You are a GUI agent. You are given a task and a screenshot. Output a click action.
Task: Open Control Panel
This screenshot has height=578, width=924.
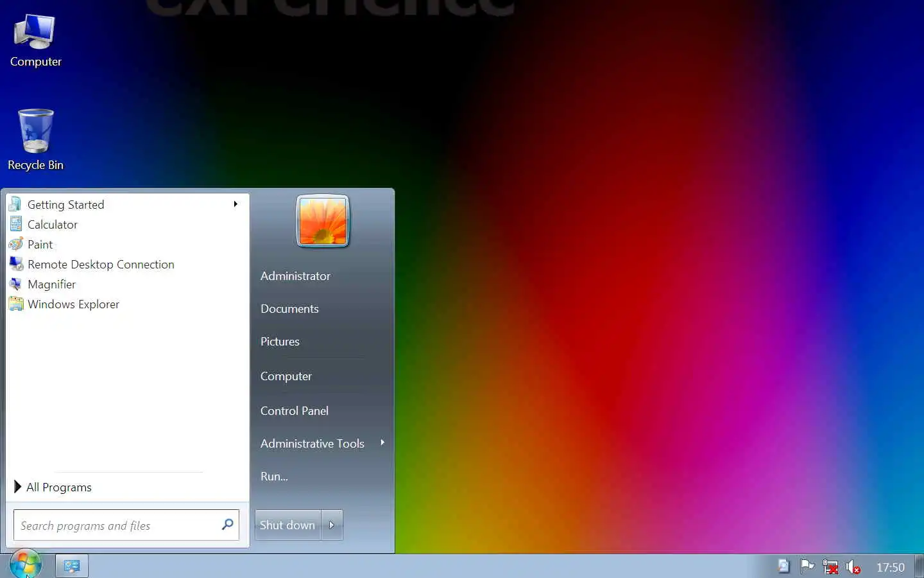[295, 410]
